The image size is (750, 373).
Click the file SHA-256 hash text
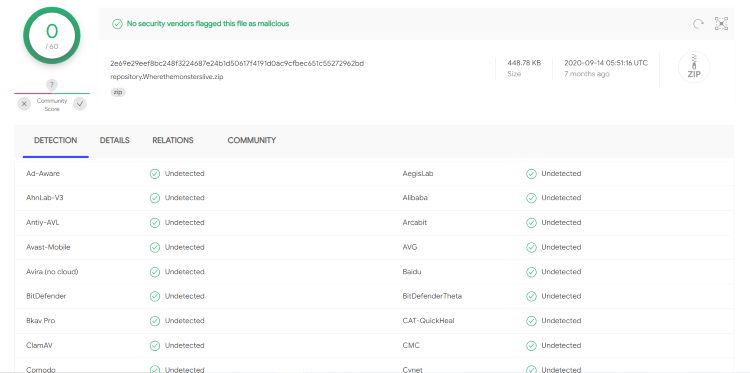[237, 63]
